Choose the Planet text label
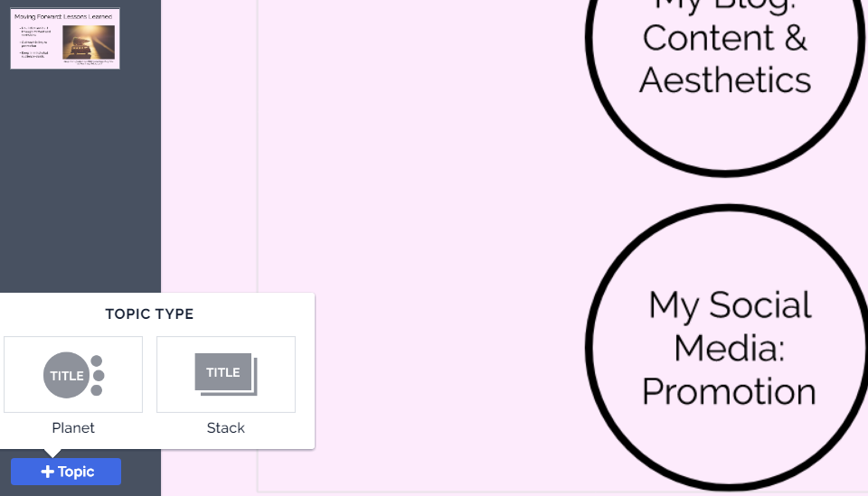 tap(73, 428)
